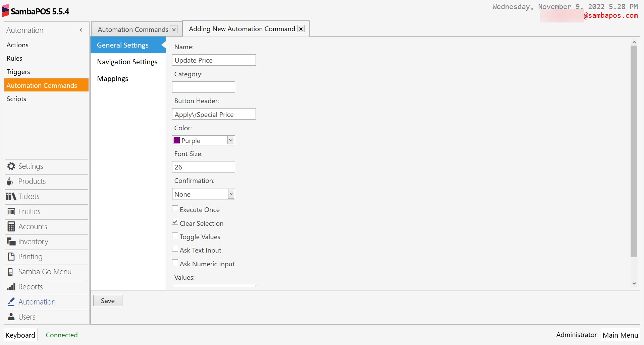Open the Main Menu

click(620, 335)
